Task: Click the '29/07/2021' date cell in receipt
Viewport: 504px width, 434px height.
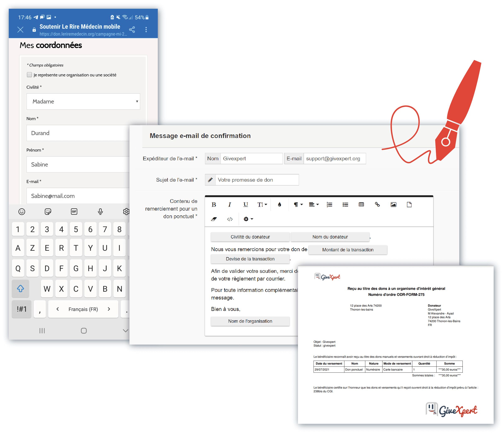Action: pyautogui.click(x=329, y=370)
